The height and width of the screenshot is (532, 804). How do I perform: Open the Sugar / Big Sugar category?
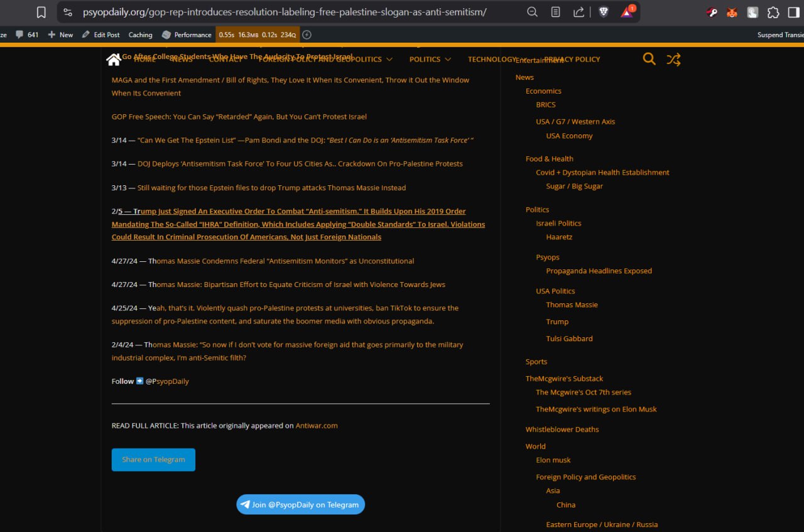click(x=574, y=186)
